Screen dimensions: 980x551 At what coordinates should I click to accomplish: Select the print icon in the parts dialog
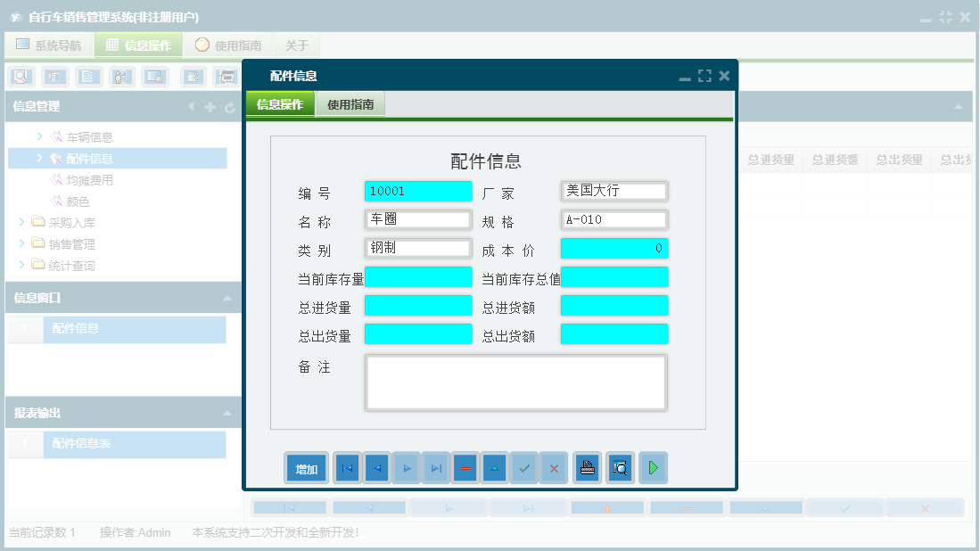click(x=587, y=467)
